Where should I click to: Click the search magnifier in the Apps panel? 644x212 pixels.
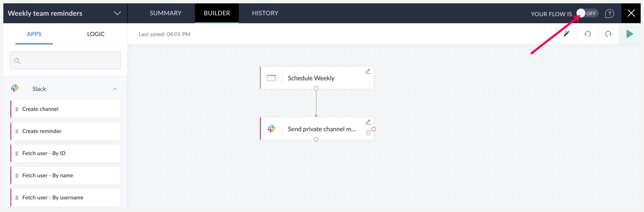pyautogui.click(x=17, y=61)
